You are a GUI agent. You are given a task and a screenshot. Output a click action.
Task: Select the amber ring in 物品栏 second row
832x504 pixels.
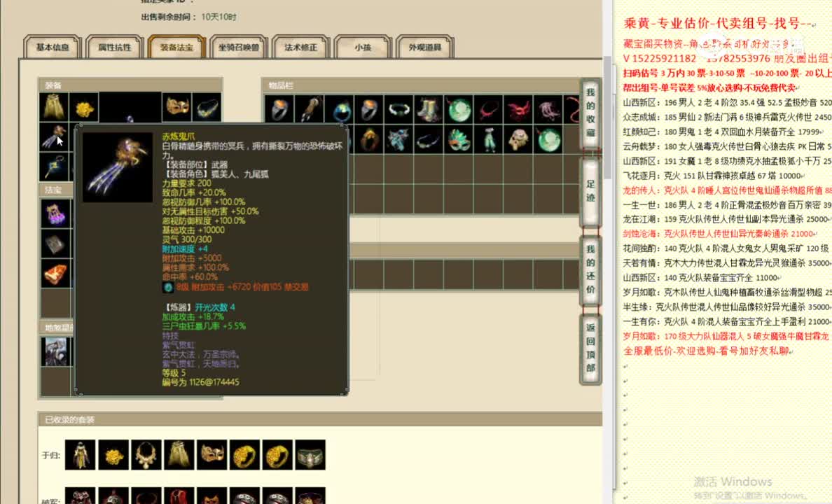click(x=369, y=140)
